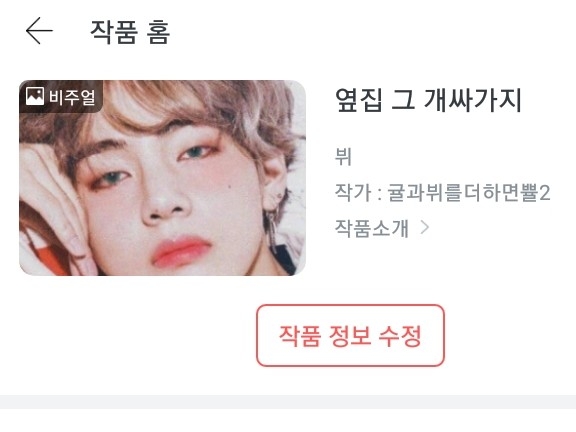The image size is (576, 432).
Task: Click the 비주얼 badge label text
Action: tap(72, 97)
